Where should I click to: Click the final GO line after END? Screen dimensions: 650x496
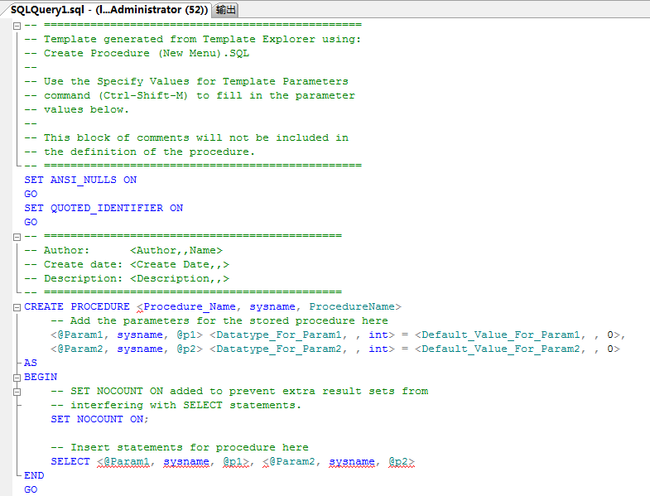[x=31, y=490]
